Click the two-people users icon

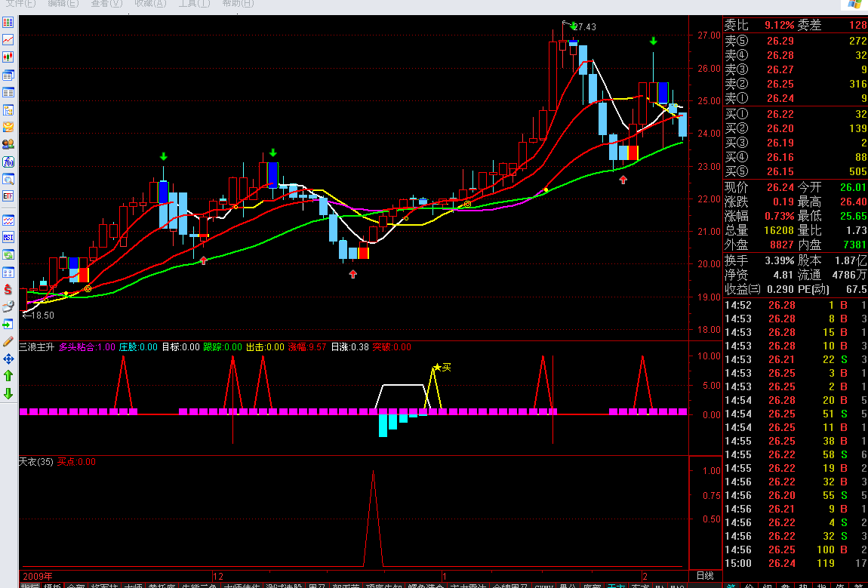(x=8, y=144)
